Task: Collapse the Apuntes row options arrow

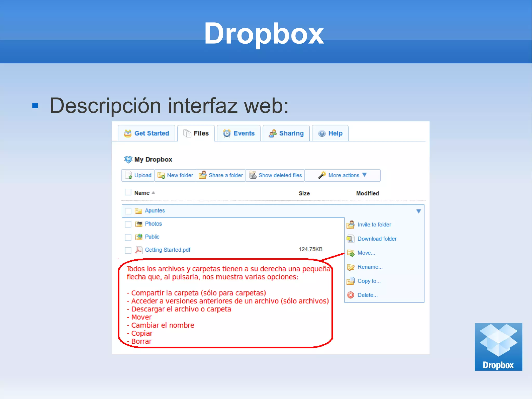Action: coord(418,211)
